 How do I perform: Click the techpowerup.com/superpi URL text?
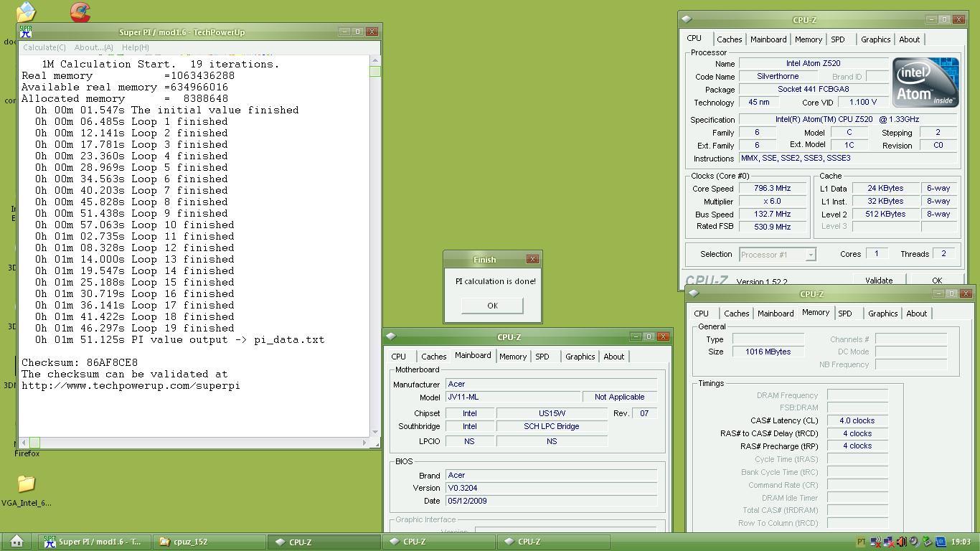[131, 385]
